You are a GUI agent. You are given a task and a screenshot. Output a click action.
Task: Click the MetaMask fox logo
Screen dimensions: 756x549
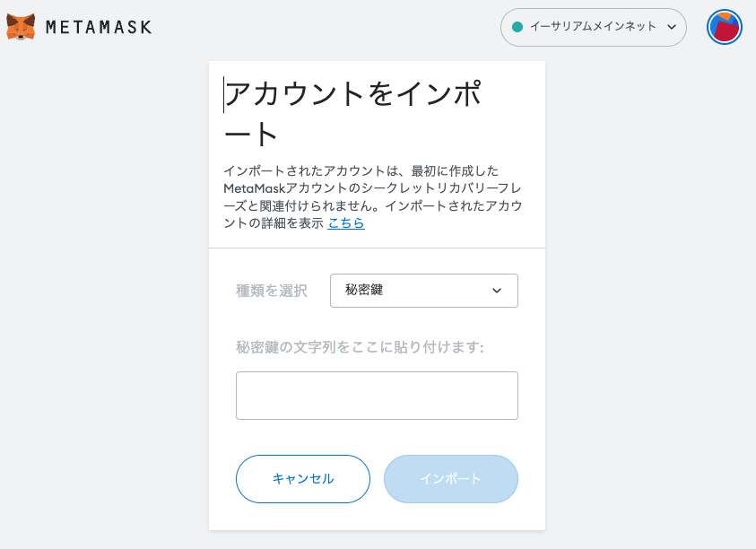(x=21, y=27)
